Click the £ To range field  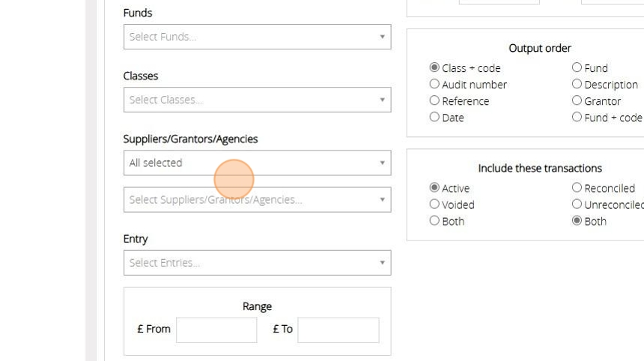pos(338,330)
